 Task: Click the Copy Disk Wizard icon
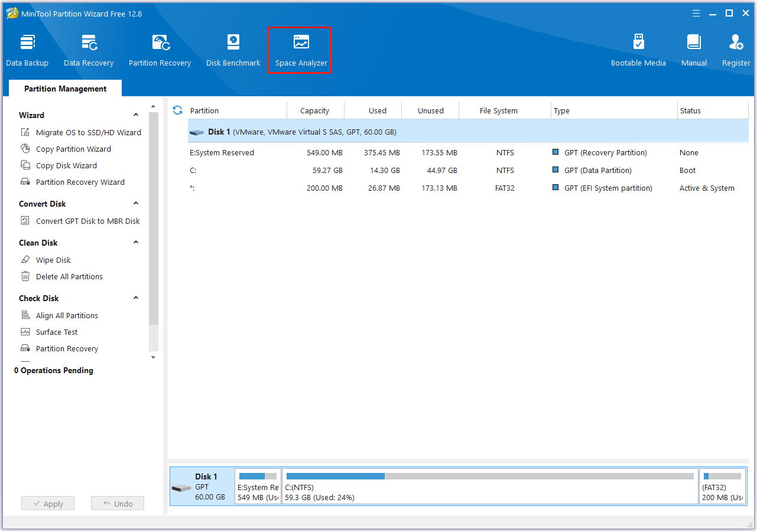(x=25, y=165)
